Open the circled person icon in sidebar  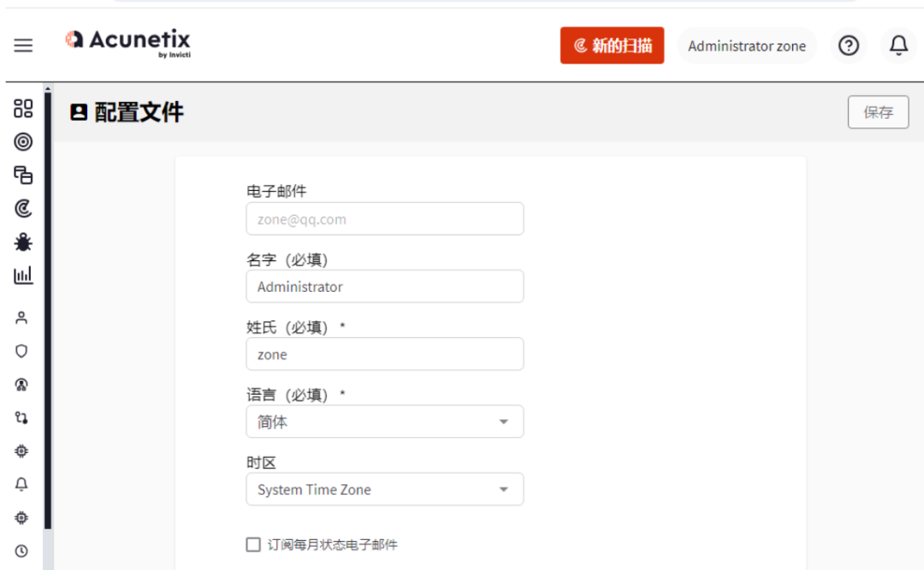(x=21, y=385)
